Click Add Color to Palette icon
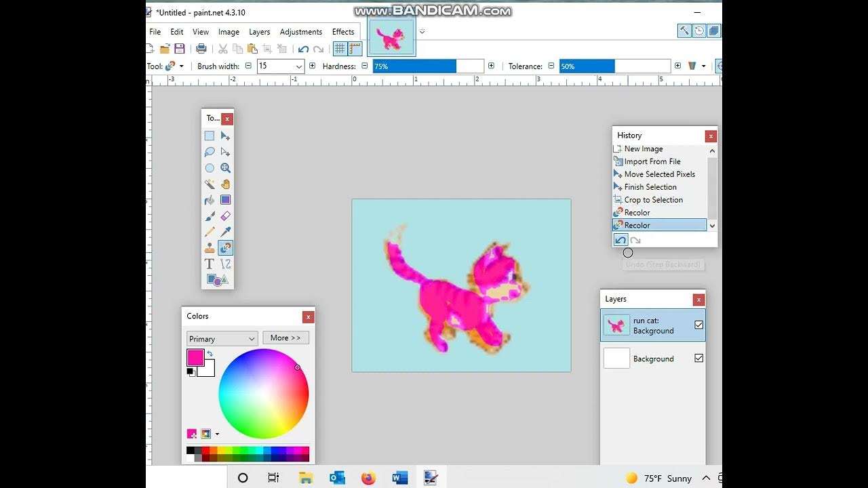The image size is (868, 488). 192,434
